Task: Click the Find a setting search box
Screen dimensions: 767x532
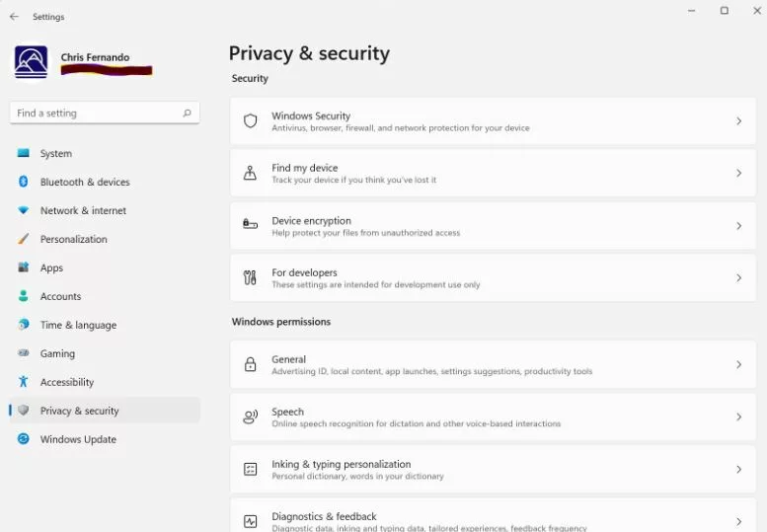Action: [x=105, y=113]
